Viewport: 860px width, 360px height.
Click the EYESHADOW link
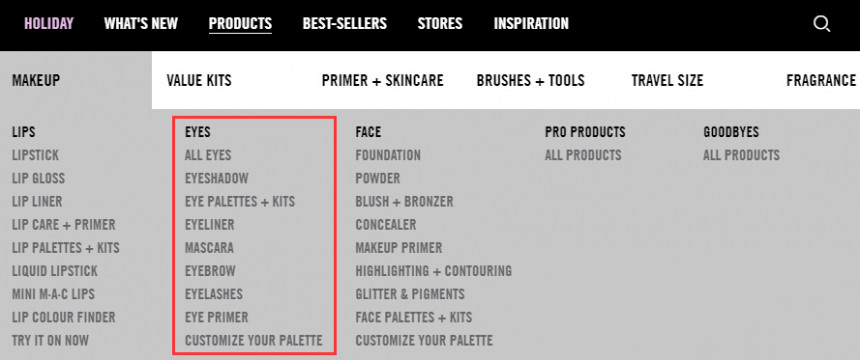[x=217, y=178]
